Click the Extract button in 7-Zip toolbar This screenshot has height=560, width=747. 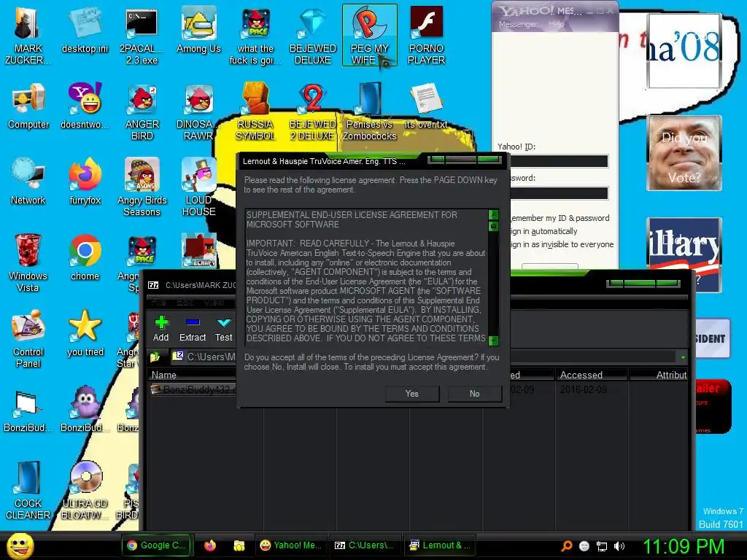coord(193,329)
